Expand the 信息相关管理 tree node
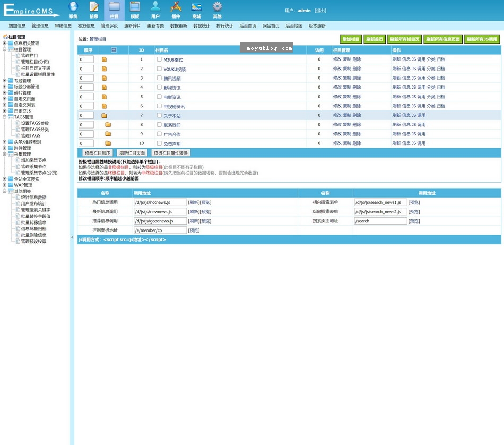Image resolution: width=504 pixels, height=445 pixels. 4,43
